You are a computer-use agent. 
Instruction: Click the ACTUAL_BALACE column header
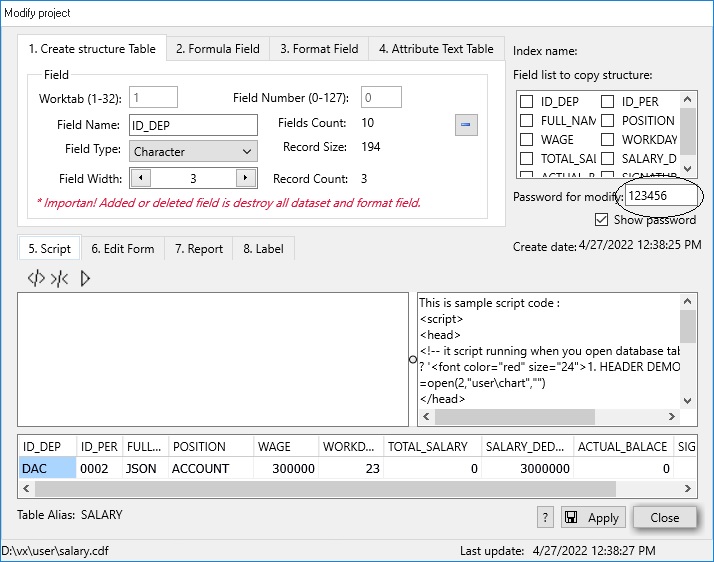pos(623,446)
